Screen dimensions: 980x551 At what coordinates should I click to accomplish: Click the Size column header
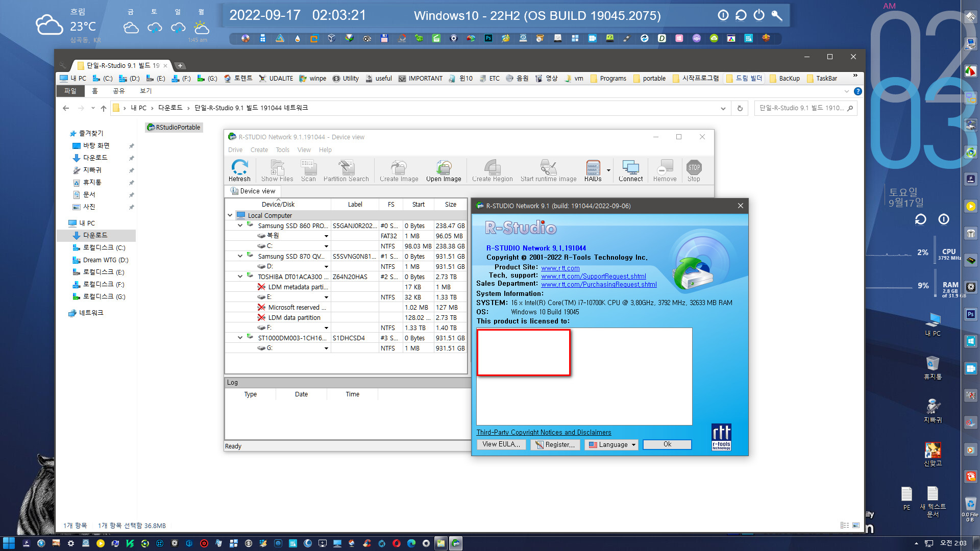tap(451, 204)
